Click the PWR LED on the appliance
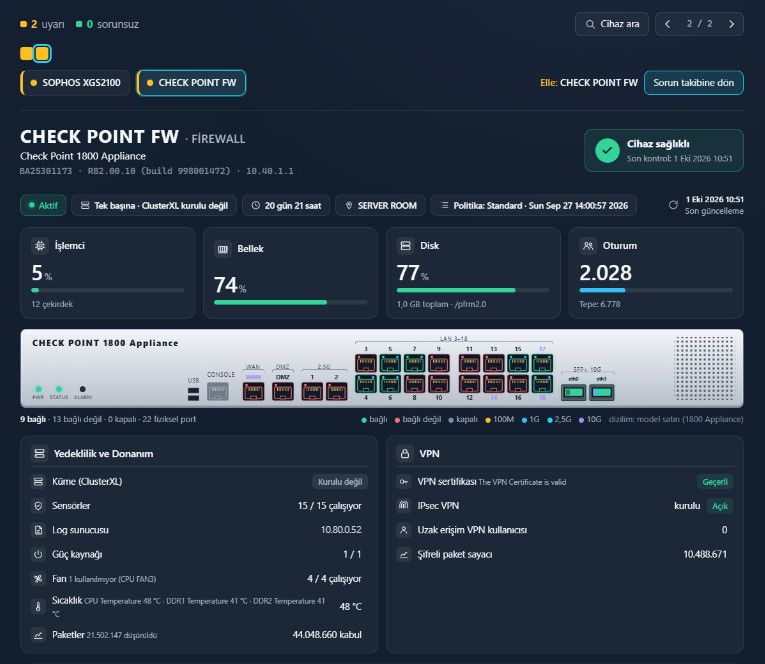 point(38,389)
